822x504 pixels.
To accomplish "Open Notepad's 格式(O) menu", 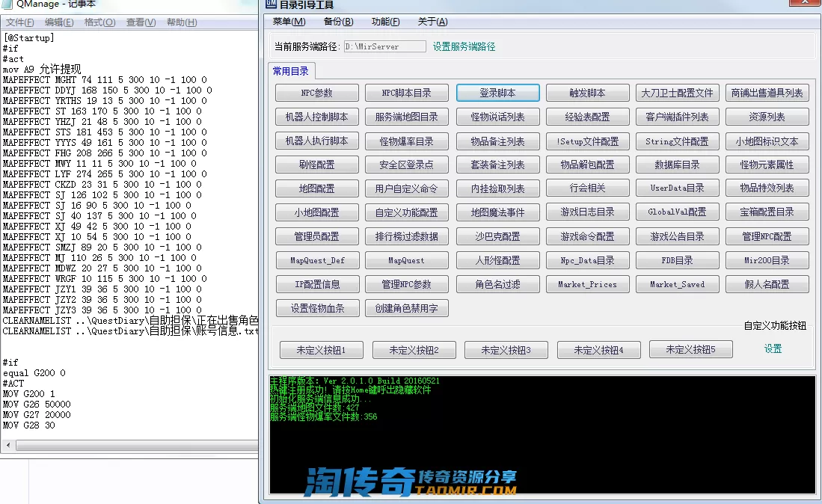I will [x=99, y=22].
